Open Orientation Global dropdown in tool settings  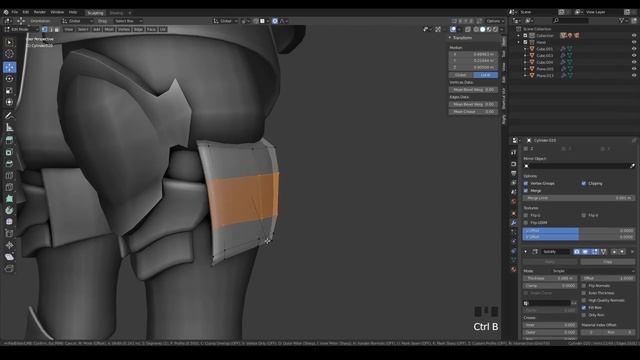click(78, 21)
